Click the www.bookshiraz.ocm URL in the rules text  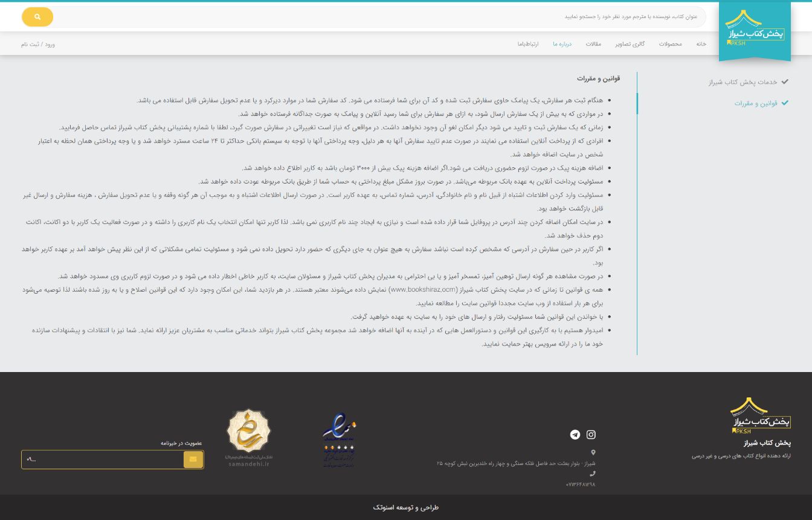coord(424,290)
